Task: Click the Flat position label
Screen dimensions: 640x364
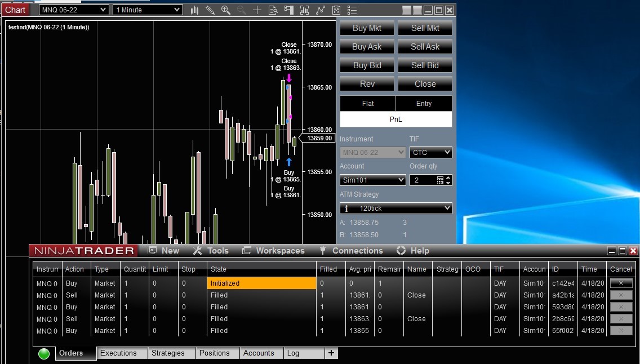Action: tap(368, 104)
